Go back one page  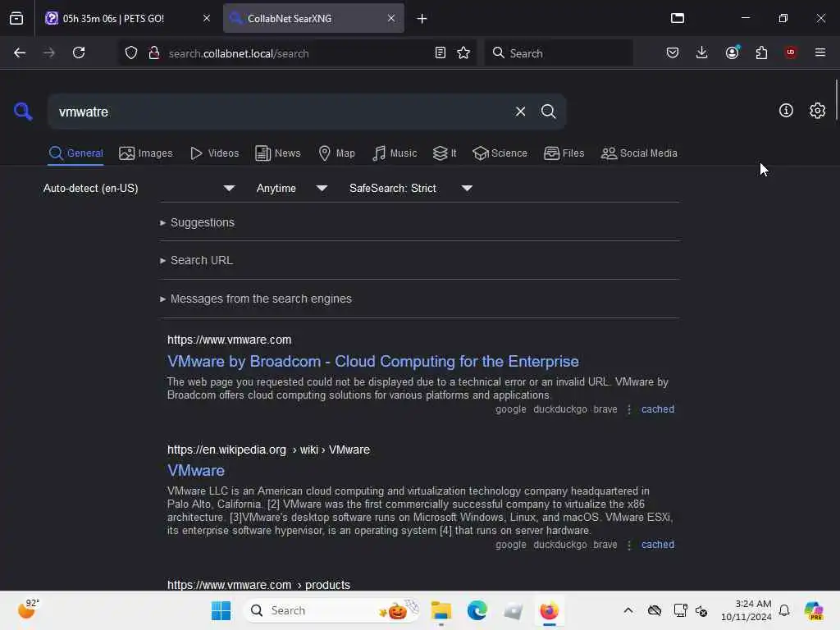click(20, 53)
